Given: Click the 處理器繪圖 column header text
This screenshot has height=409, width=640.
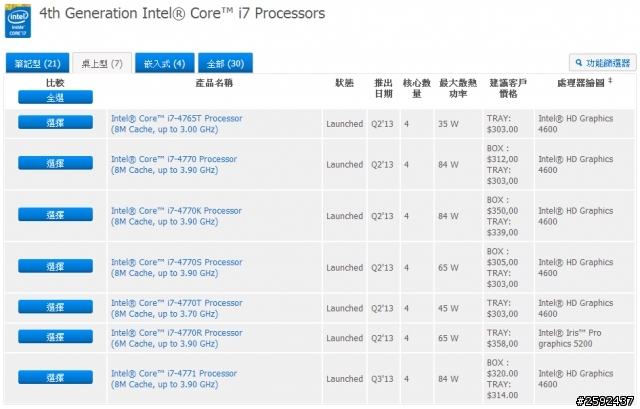Looking at the screenshot, I should [x=580, y=83].
